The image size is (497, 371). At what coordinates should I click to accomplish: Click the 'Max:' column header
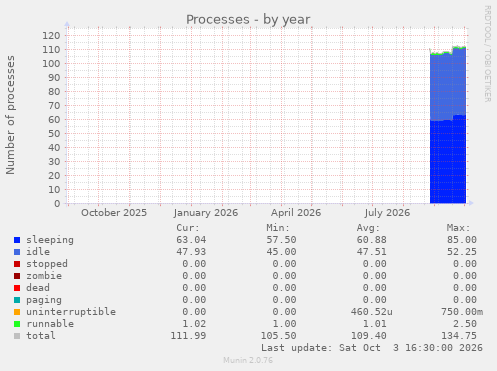pyautogui.click(x=458, y=228)
